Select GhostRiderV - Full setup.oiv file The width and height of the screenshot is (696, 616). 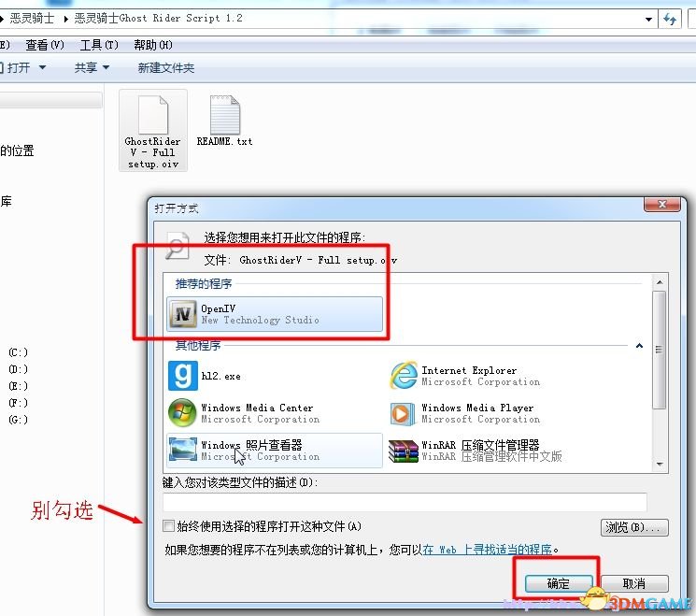click(x=152, y=131)
